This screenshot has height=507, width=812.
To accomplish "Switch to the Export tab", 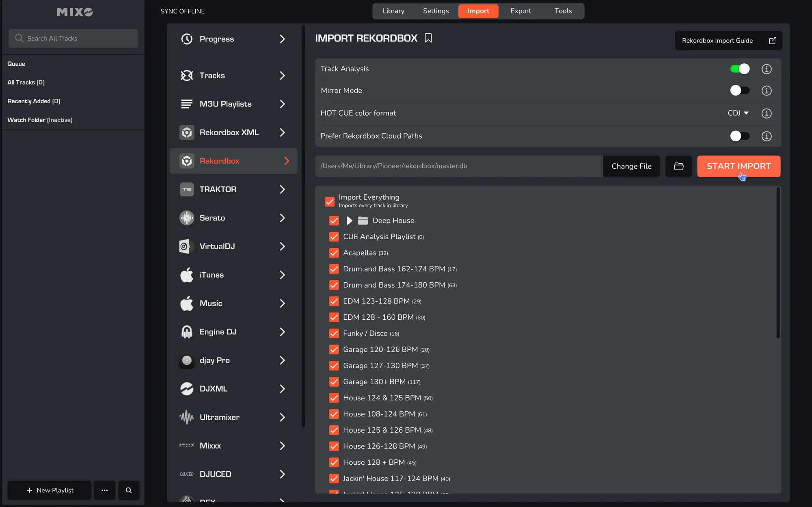I will coord(520,11).
